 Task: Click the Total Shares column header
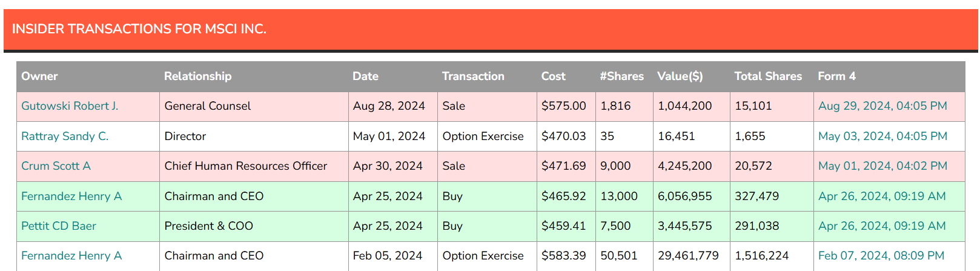point(767,76)
